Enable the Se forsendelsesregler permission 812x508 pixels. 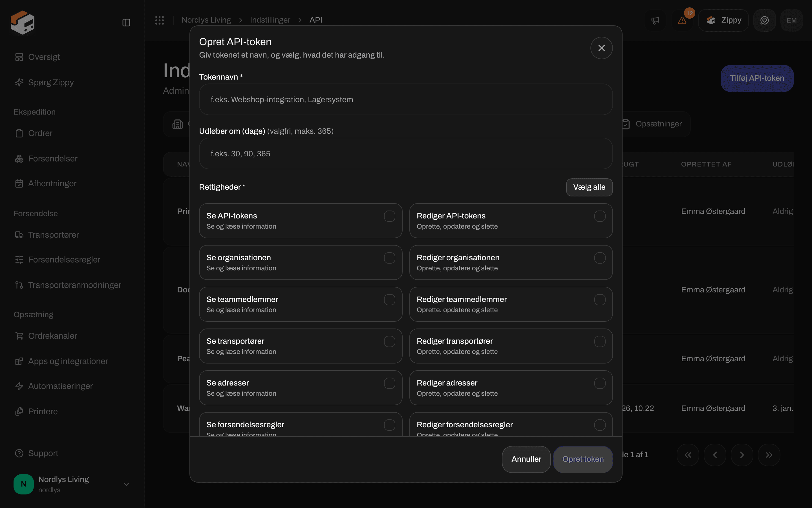click(389, 425)
